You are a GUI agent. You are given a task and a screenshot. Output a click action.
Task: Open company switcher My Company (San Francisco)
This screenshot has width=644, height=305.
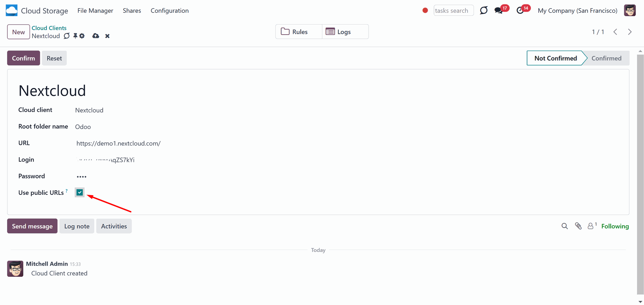[x=577, y=11]
